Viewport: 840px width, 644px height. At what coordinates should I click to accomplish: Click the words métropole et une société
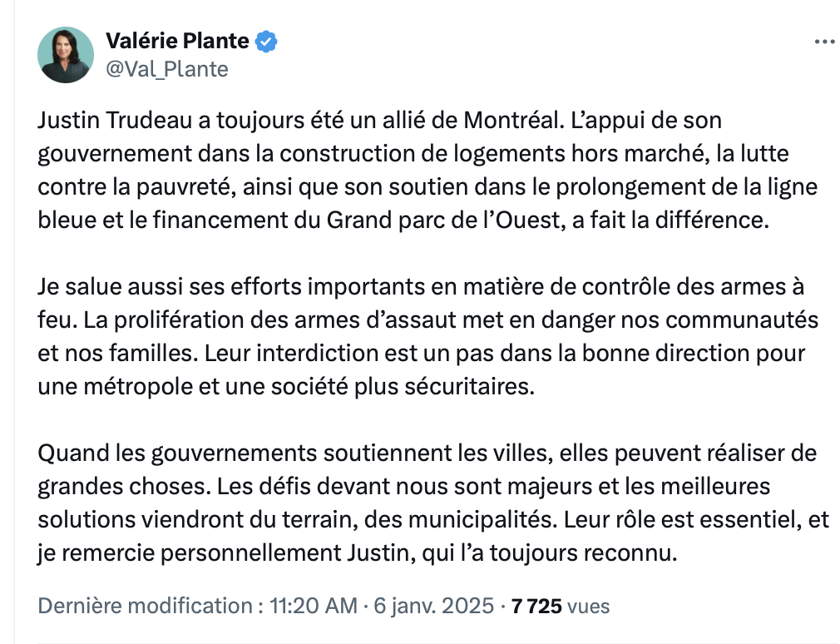point(216,386)
